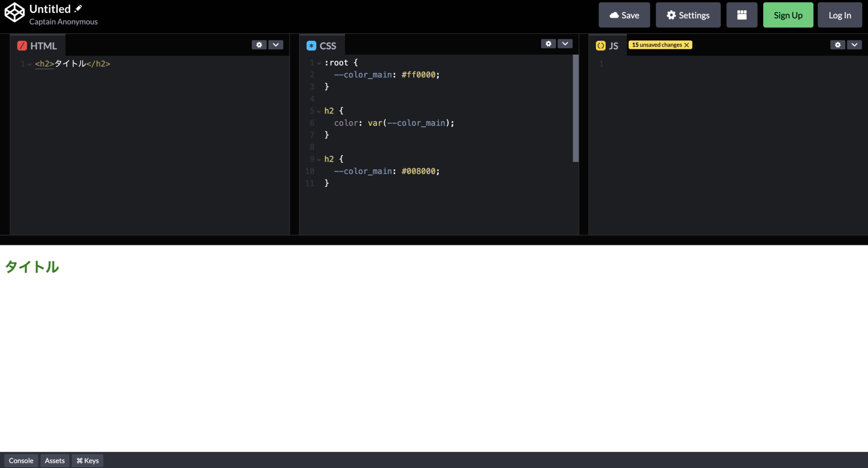Open the HTML editor settings gear
This screenshot has width=868, height=468.
259,45
